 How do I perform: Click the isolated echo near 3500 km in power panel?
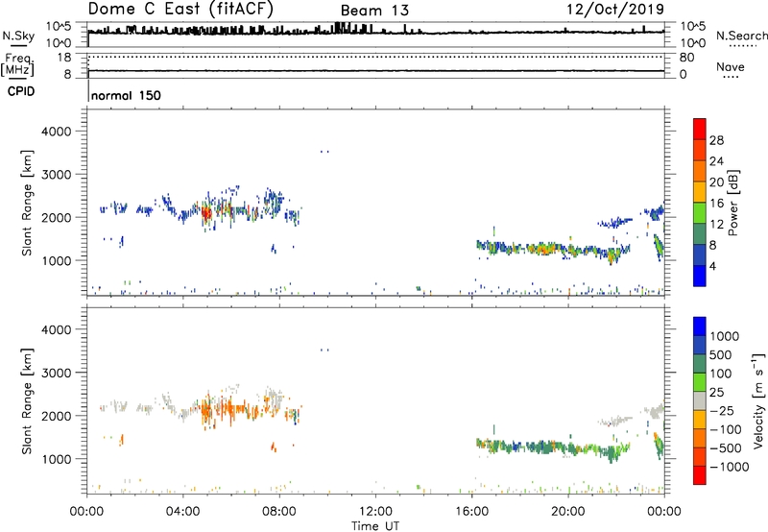click(324, 152)
